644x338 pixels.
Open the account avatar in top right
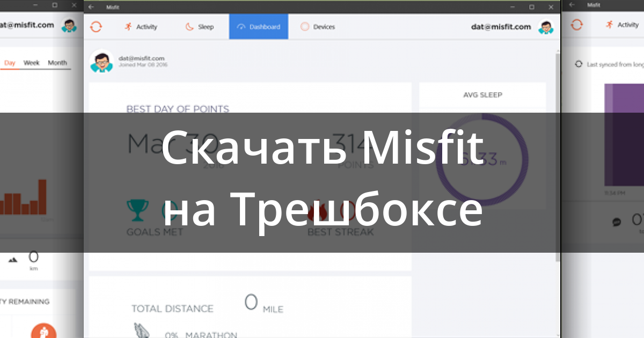click(546, 27)
